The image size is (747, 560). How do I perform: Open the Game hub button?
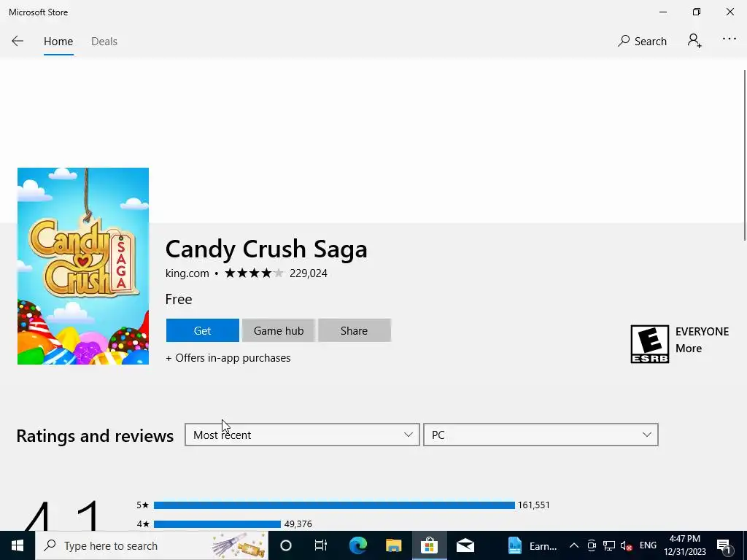[x=278, y=330]
